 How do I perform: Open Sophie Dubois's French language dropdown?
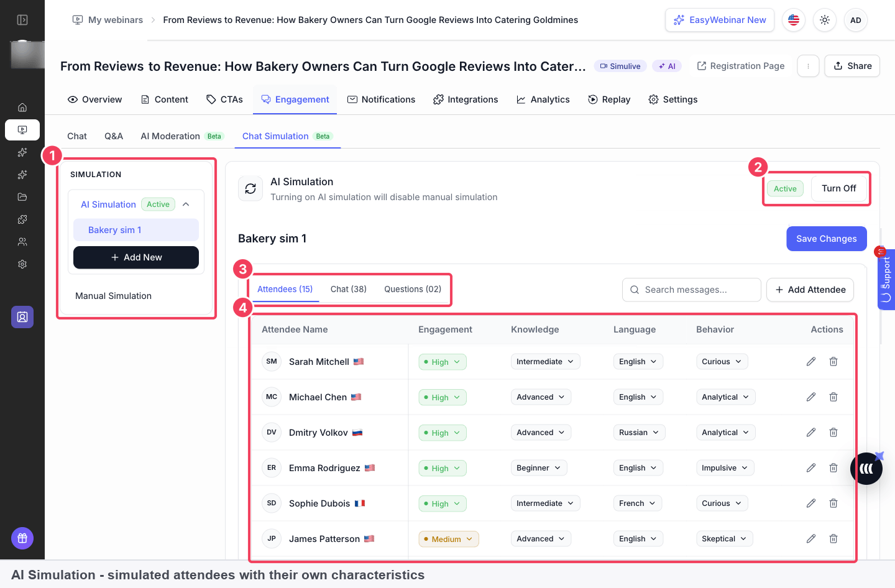click(638, 503)
